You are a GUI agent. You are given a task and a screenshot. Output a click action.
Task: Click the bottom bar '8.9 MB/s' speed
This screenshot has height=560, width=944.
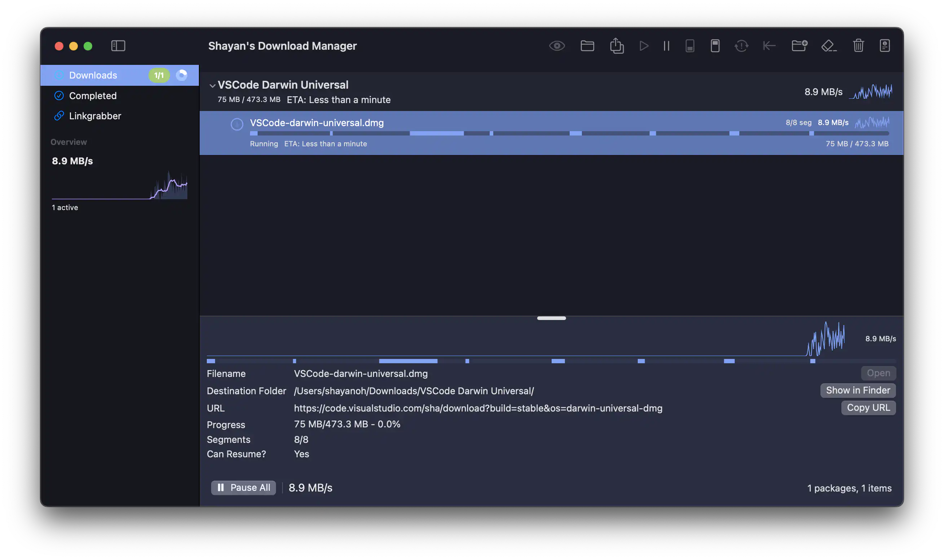click(311, 488)
